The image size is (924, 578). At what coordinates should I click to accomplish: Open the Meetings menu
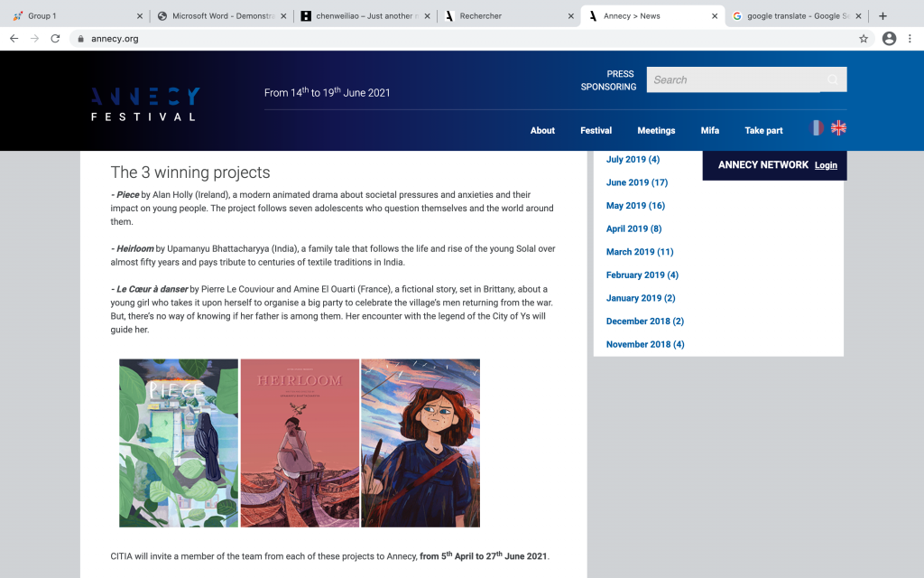pyautogui.click(x=656, y=130)
